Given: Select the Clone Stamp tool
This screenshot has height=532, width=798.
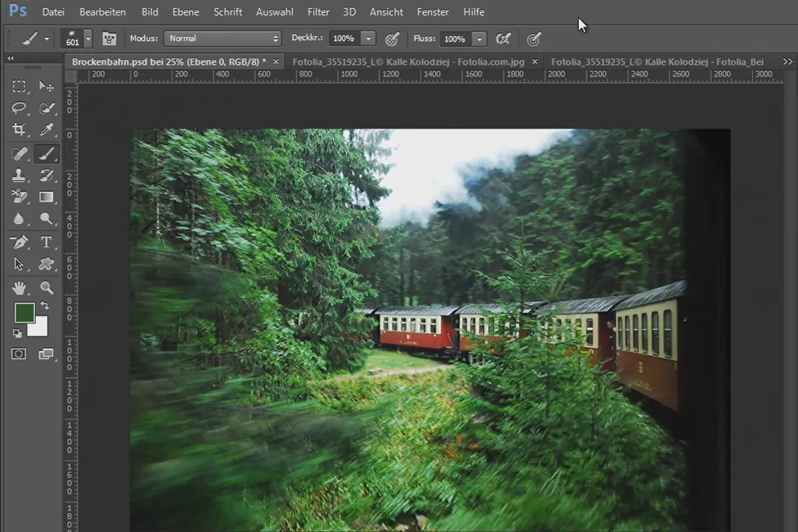Looking at the screenshot, I should click(19, 176).
